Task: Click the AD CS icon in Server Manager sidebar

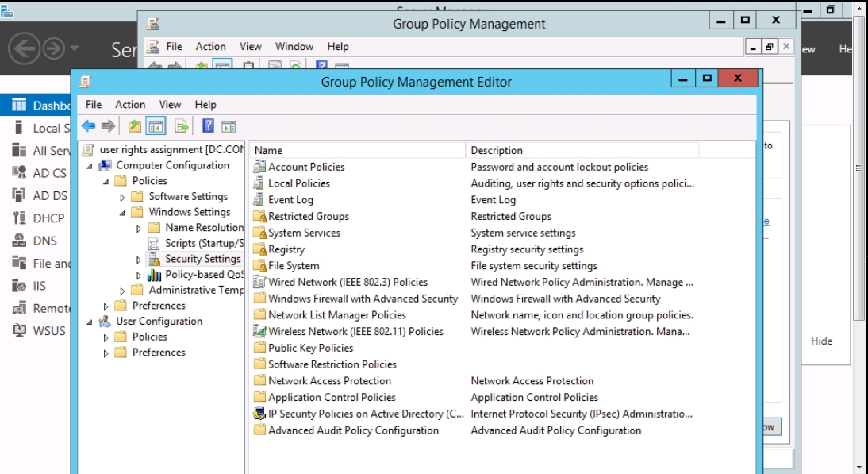Action: point(19,173)
